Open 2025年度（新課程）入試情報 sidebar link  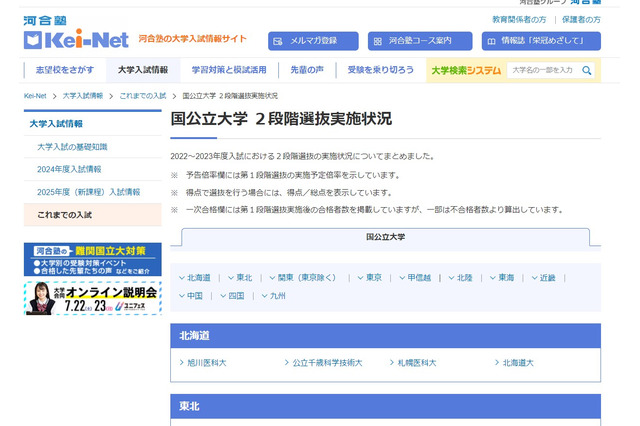click(89, 192)
